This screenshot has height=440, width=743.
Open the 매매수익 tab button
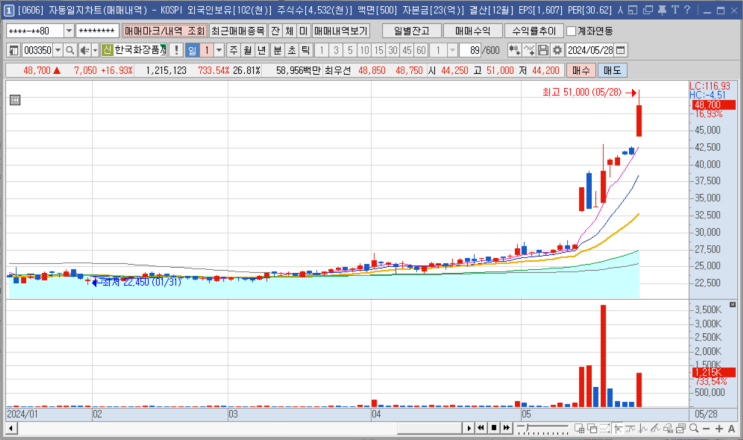pos(473,31)
